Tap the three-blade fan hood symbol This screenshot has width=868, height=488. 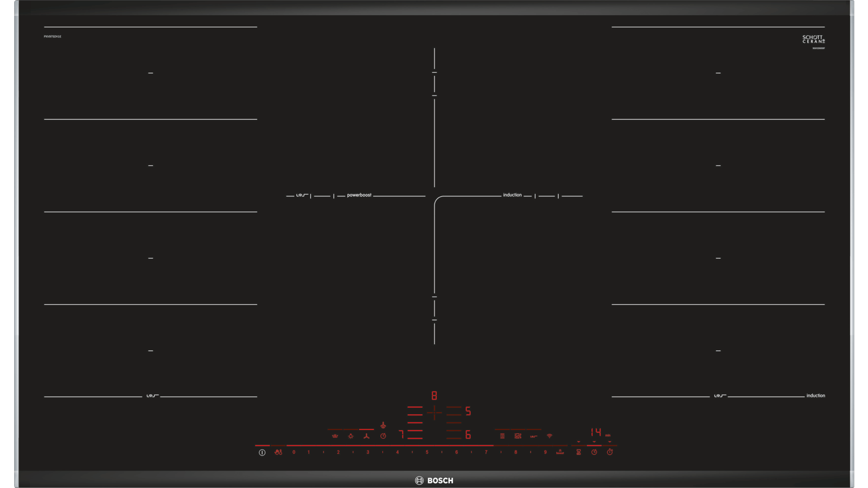coord(366,436)
